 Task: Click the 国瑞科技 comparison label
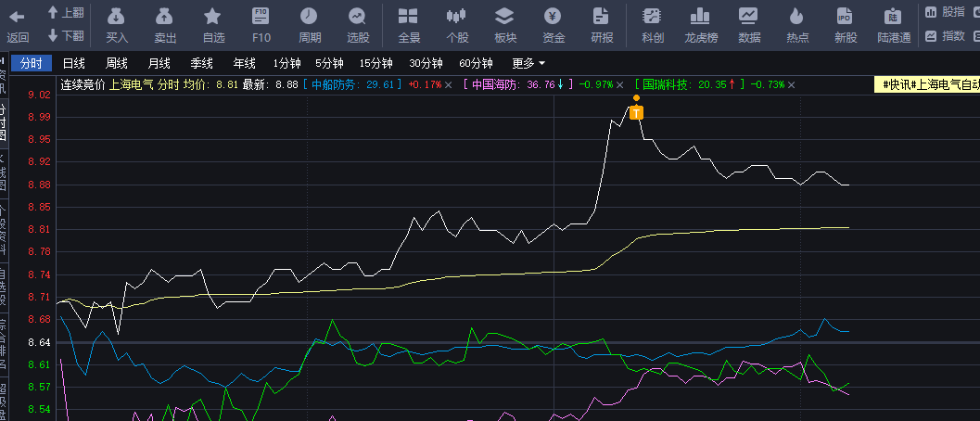click(x=667, y=84)
